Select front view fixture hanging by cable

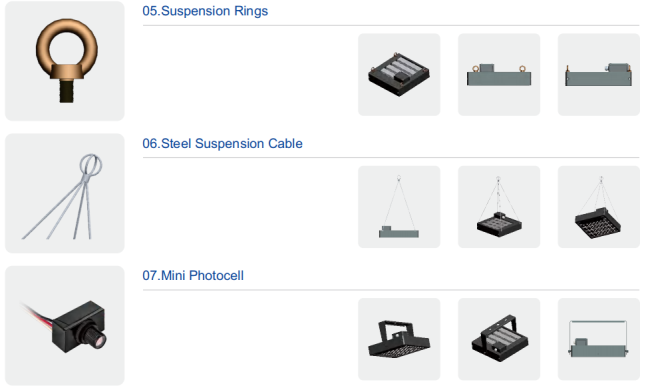tap(399, 207)
